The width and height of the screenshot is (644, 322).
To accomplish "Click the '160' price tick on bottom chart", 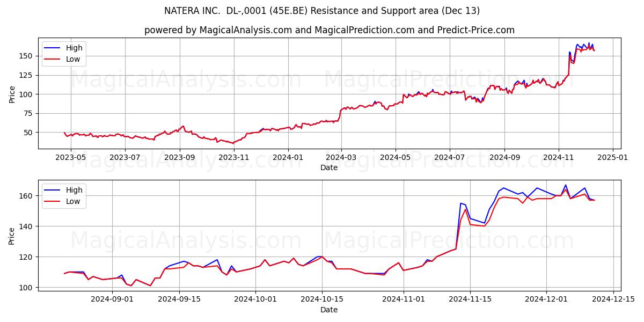I will point(27,196).
